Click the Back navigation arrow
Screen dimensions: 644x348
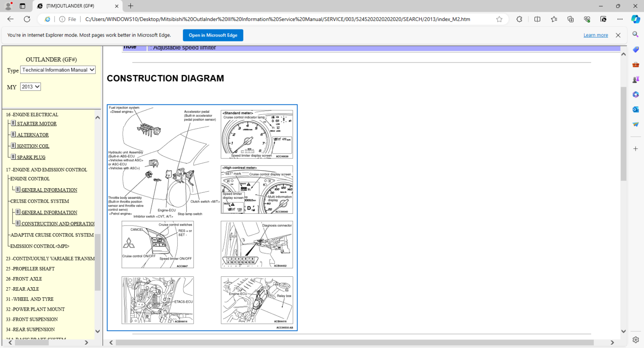coord(10,19)
